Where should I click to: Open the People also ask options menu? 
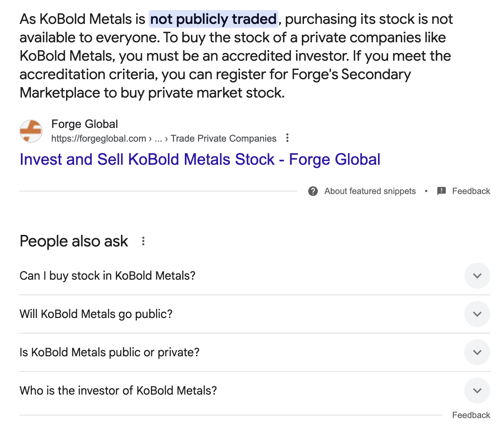pyautogui.click(x=143, y=241)
